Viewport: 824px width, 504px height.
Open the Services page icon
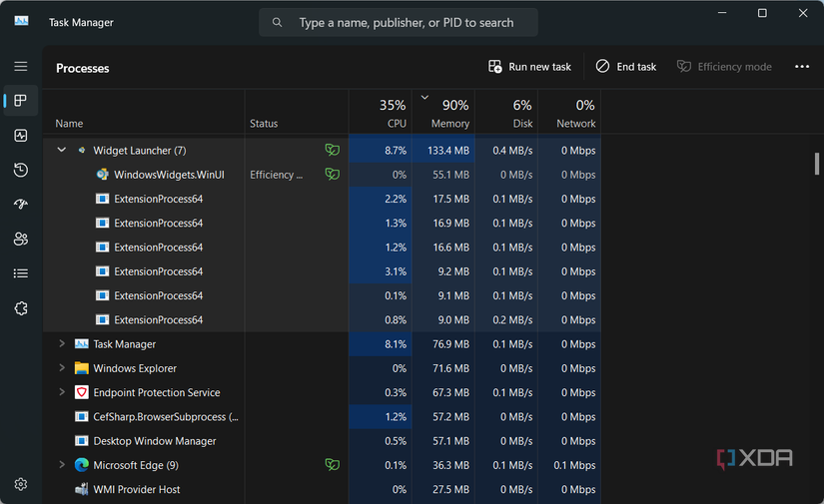tap(20, 308)
